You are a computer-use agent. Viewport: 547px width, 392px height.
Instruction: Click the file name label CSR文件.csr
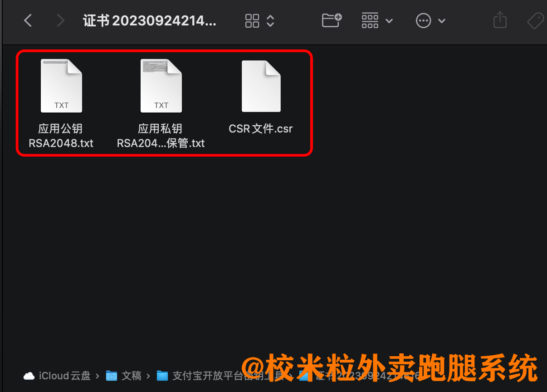pyautogui.click(x=261, y=128)
